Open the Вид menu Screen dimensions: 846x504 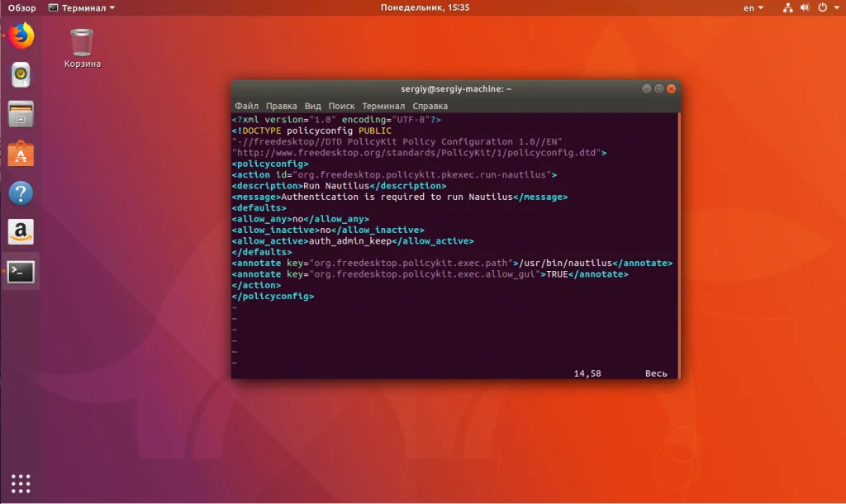[312, 106]
